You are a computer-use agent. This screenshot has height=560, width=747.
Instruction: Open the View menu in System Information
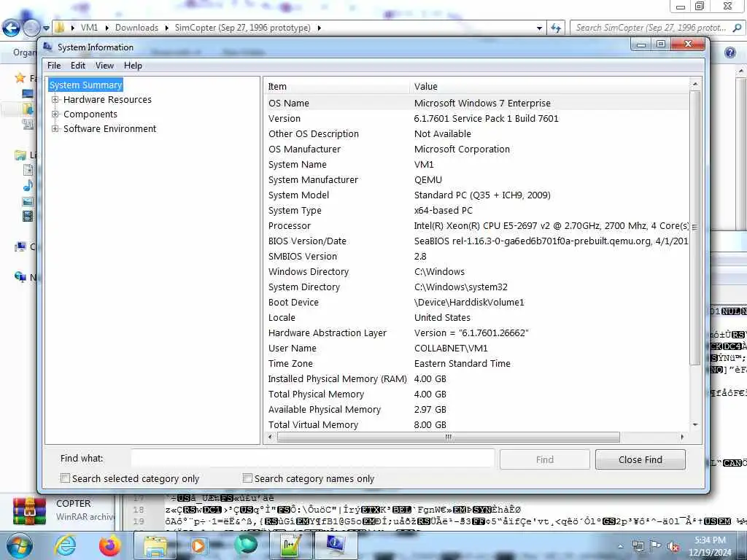point(104,66)
